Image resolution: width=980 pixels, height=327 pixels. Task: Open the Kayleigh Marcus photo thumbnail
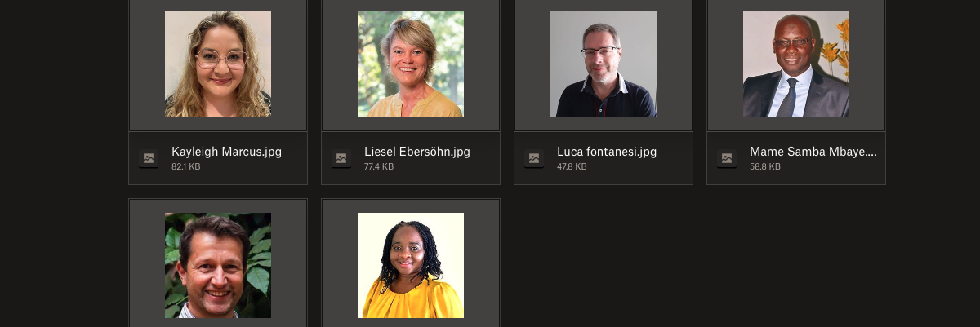pos(218,64)
